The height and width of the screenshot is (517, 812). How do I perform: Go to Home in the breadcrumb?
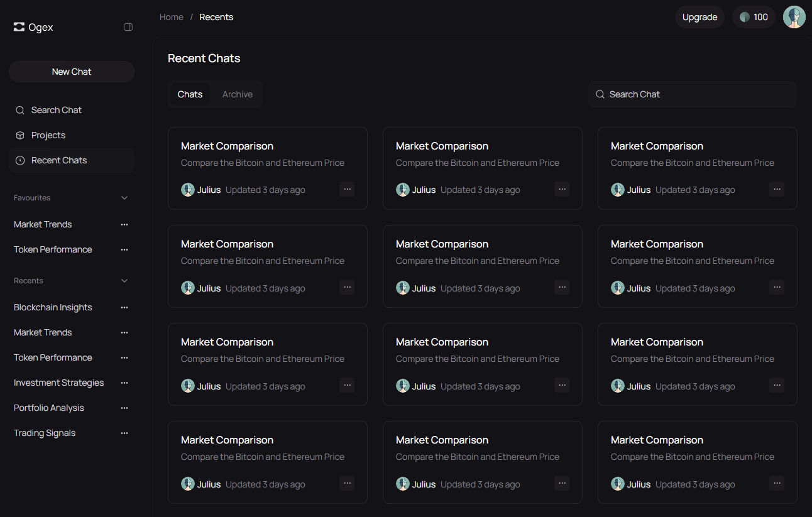(172, 17)
